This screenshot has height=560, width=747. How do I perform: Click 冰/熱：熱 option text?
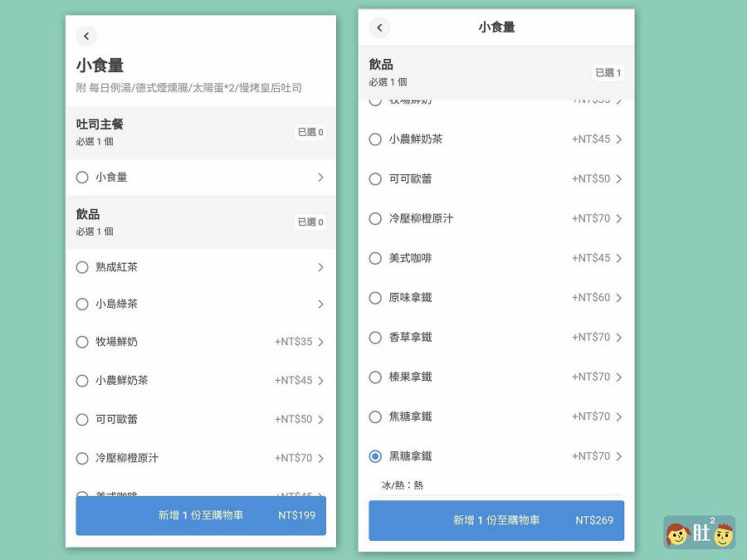(402, 485)
